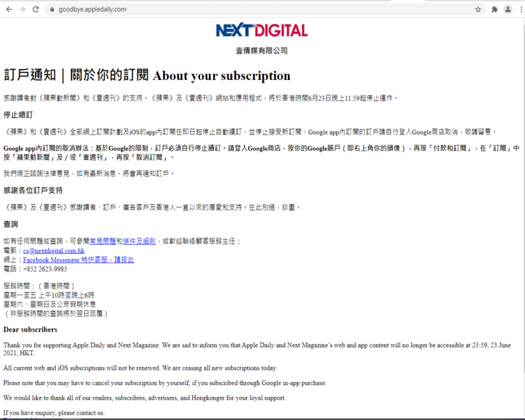Viewport: 525px width, 420px height.
Task: Click the 感謝各位訂戶支持 section heading
Action: [33, 190]
